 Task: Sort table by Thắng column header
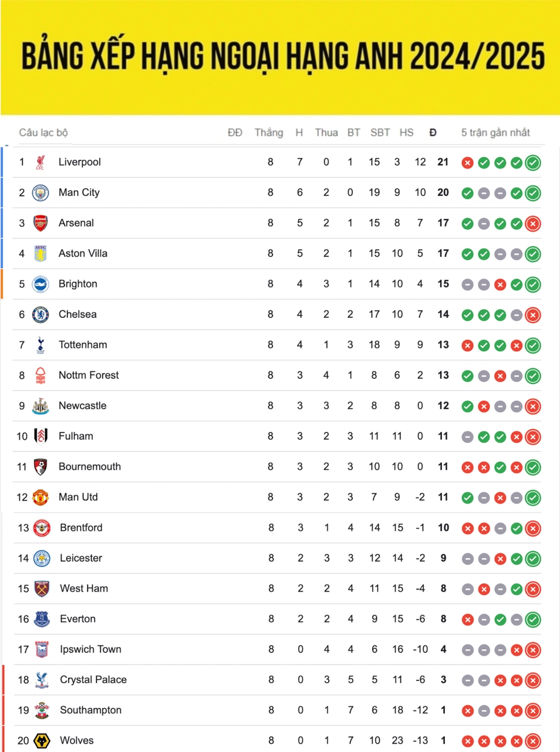tap(269, 133)
